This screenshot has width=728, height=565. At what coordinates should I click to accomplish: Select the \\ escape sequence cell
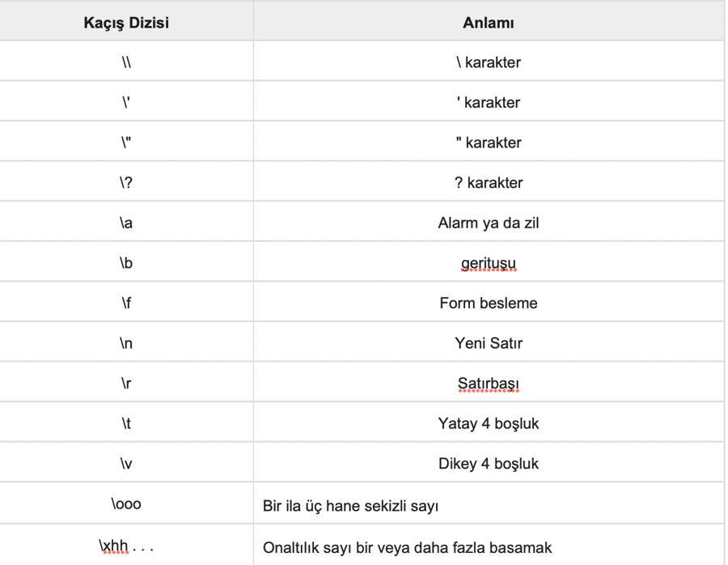126,62
